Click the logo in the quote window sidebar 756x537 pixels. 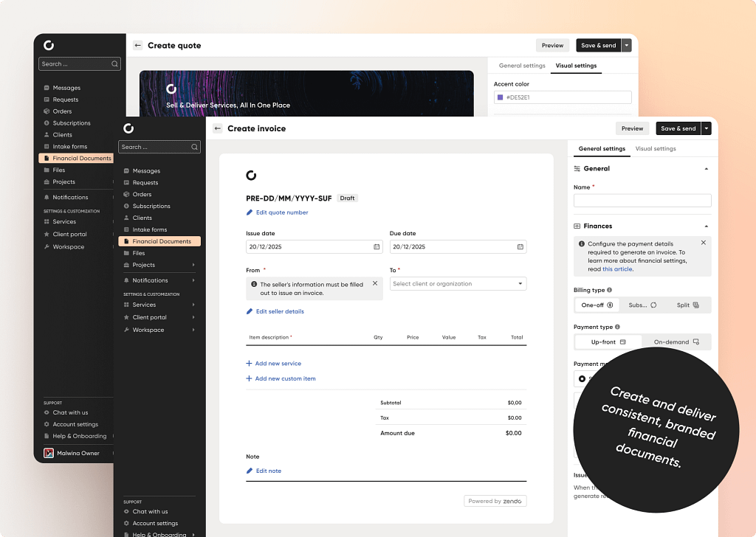49,45
